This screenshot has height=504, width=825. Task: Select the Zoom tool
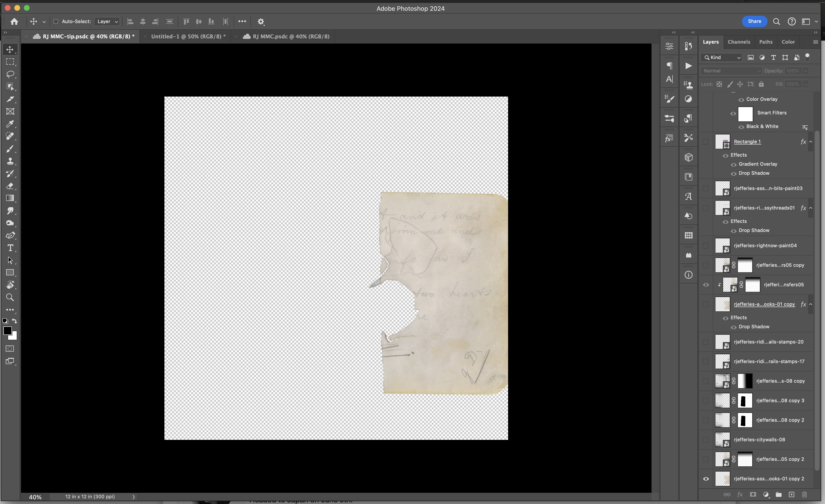point(10,297)
